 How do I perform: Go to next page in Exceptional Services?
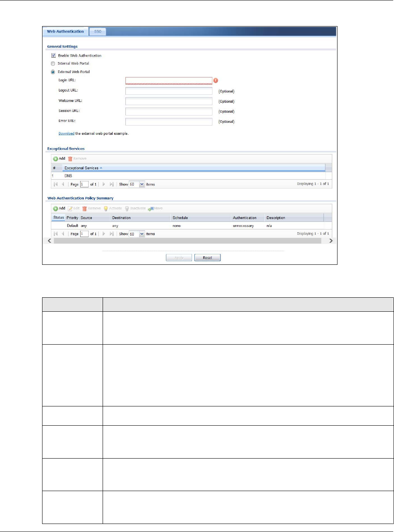tap(104, 184)
